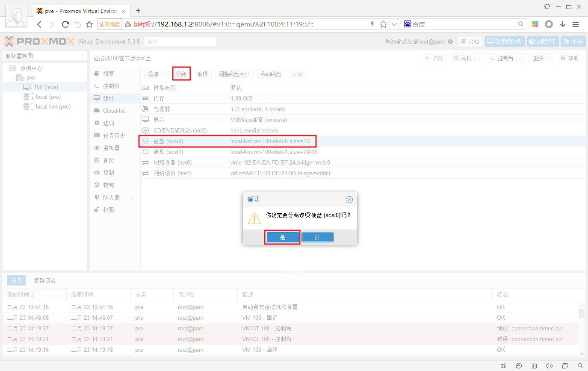Viewport: 588px width, 371px height.
Task: Select pve node in tree
Action: coord(31,78)
